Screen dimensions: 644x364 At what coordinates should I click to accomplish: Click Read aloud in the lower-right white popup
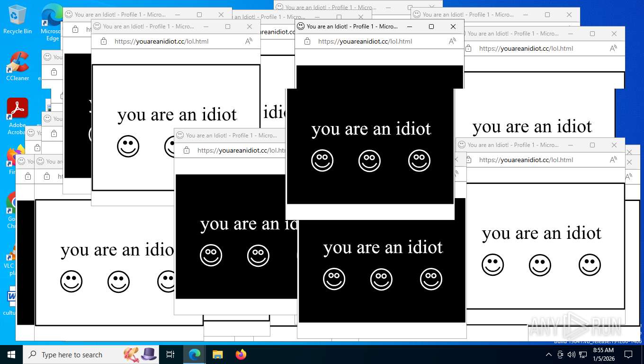point(613,160)
